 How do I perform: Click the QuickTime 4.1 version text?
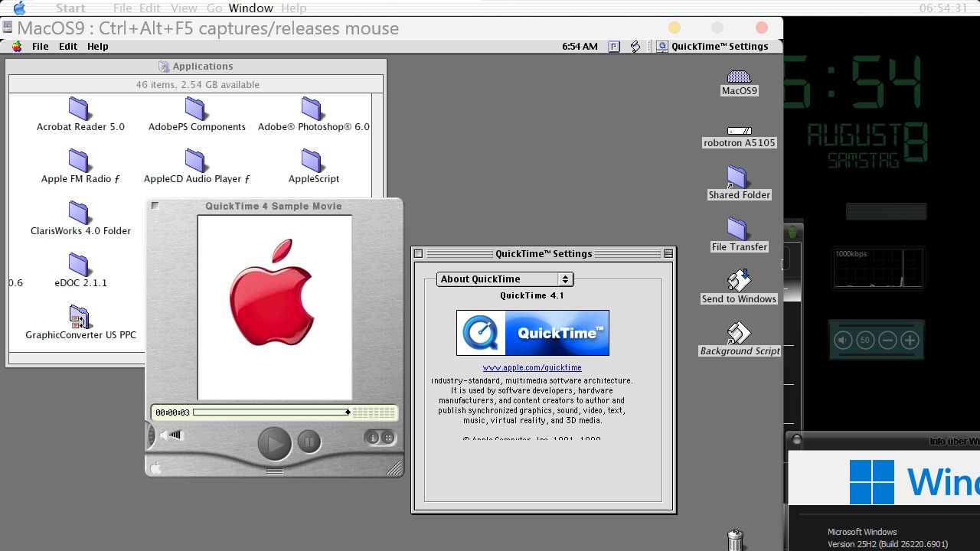point(532,295)
